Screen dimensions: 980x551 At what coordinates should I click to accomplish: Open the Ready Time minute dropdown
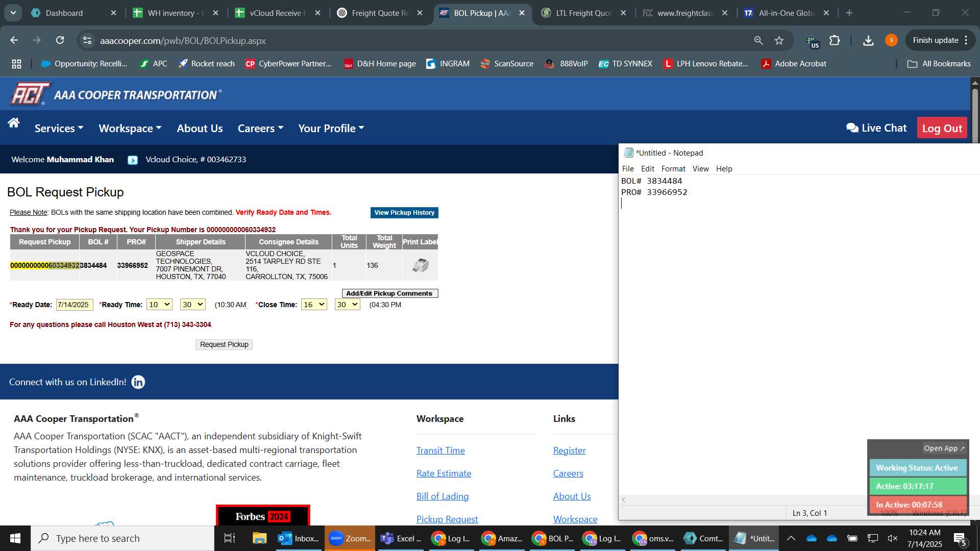193,305
